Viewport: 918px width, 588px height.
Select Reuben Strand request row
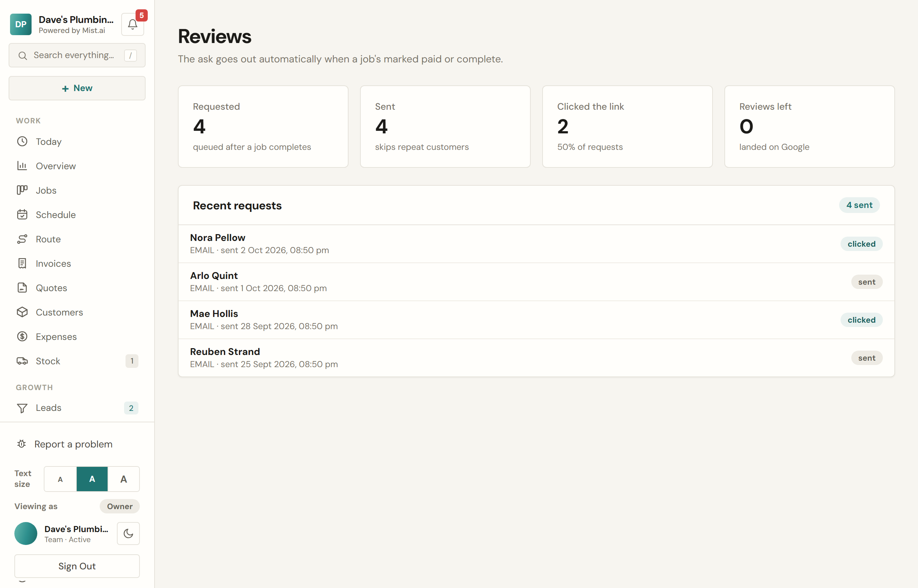coord(536,358)
